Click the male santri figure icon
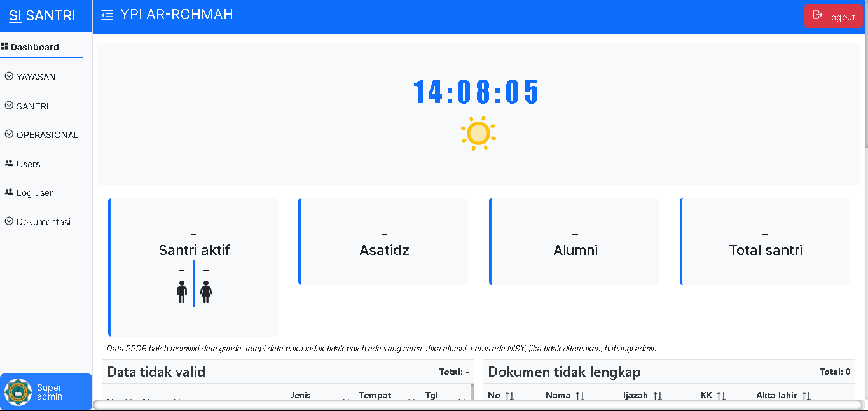The height and width of the screenshot is (411, 868). pyautogui.click(x=183, y=292)
